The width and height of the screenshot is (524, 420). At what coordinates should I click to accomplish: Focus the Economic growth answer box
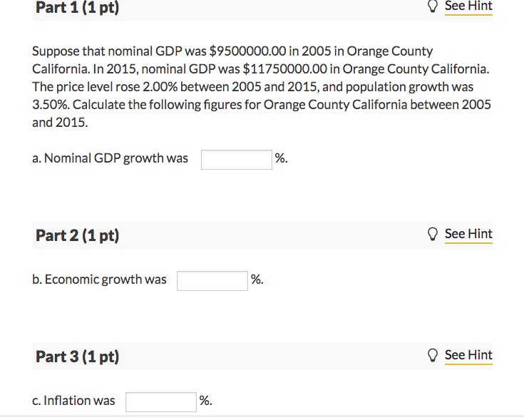tap(212, 281)
